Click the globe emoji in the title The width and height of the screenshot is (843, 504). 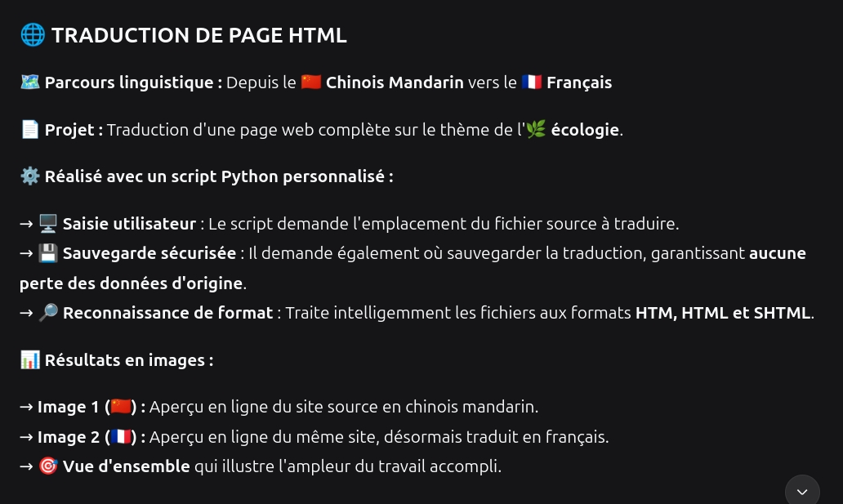[x=33, y=35]
